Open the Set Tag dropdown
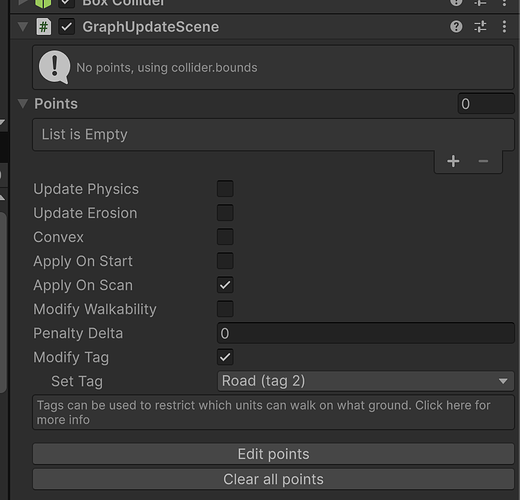This screenshot has width=520, height=500. pyautogui.click(x=366, y=381)
